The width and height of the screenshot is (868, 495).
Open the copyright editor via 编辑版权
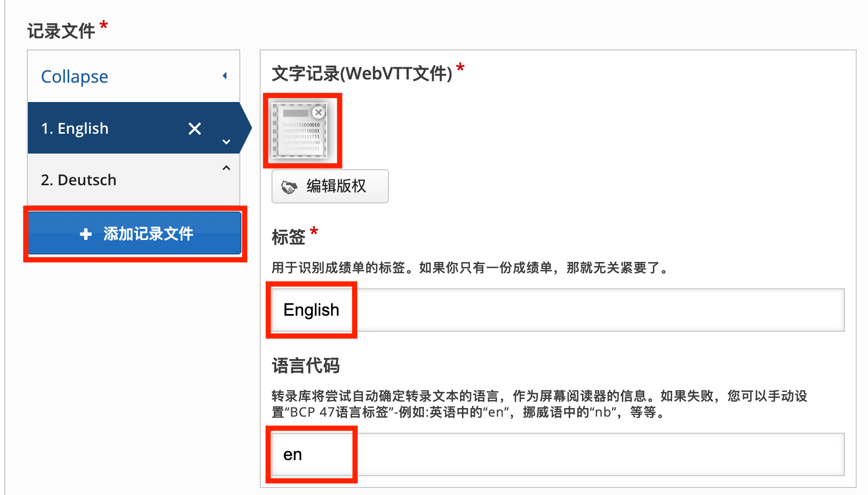coord(330,186)
